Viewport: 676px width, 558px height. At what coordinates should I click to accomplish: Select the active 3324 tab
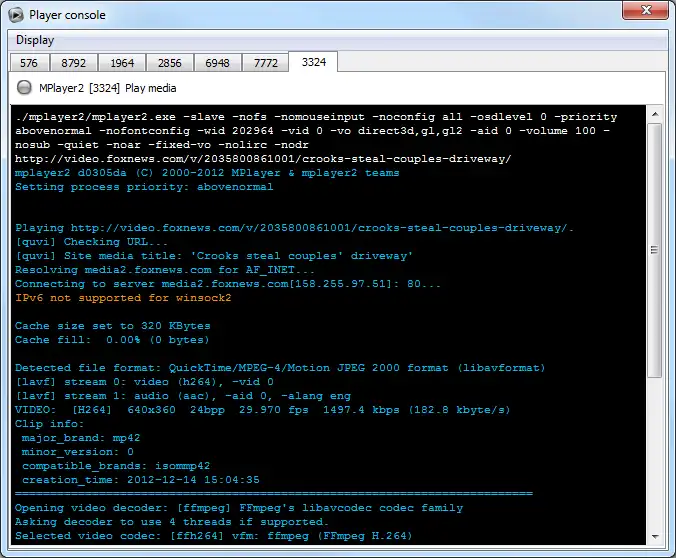click(x=313, y=62)
